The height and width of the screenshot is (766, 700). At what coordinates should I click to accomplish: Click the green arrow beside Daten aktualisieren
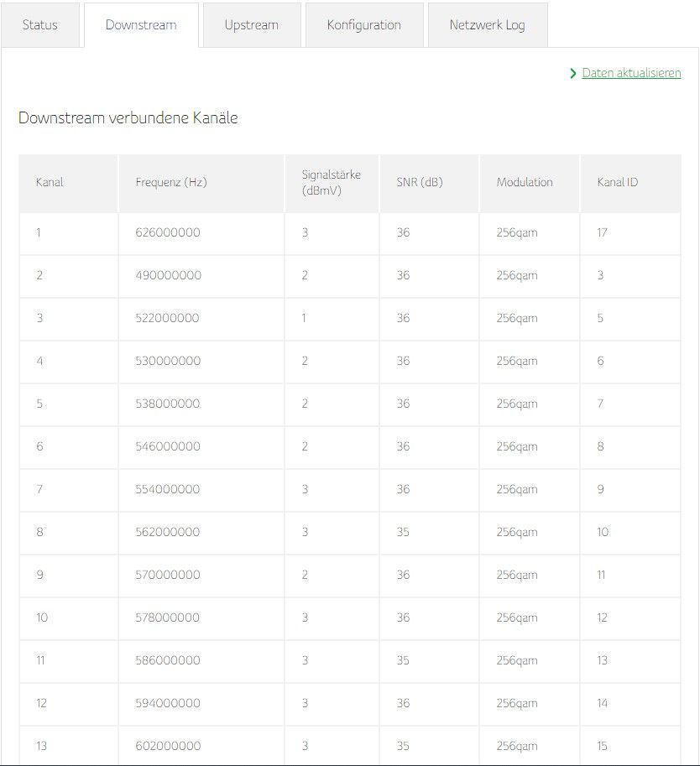(x=573, y=74)
